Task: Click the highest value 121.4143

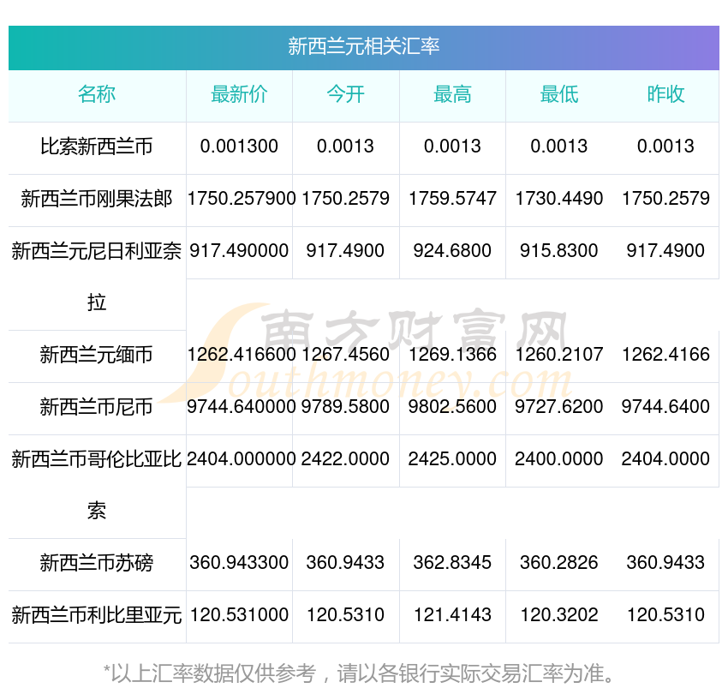Action: 453,615
